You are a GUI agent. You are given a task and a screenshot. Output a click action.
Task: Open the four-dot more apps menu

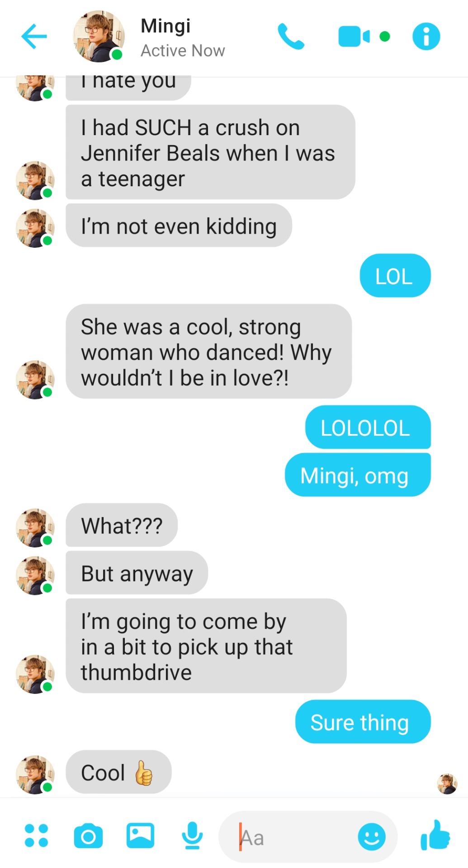36,835
